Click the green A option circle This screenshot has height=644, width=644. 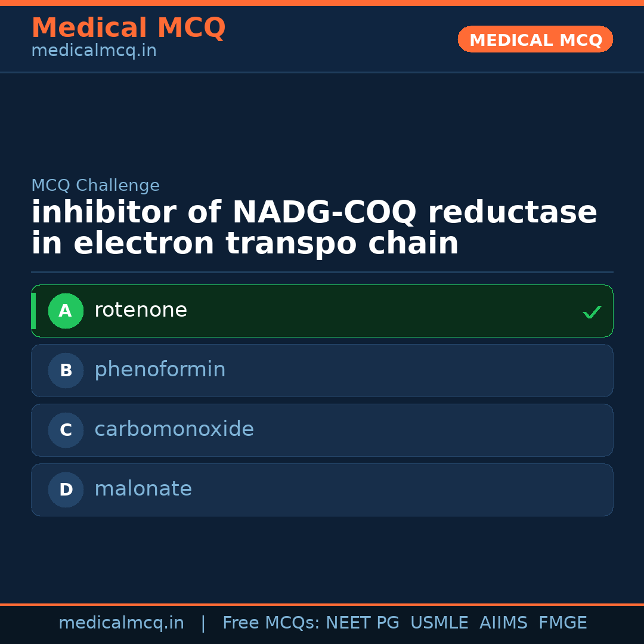[66, 311]
